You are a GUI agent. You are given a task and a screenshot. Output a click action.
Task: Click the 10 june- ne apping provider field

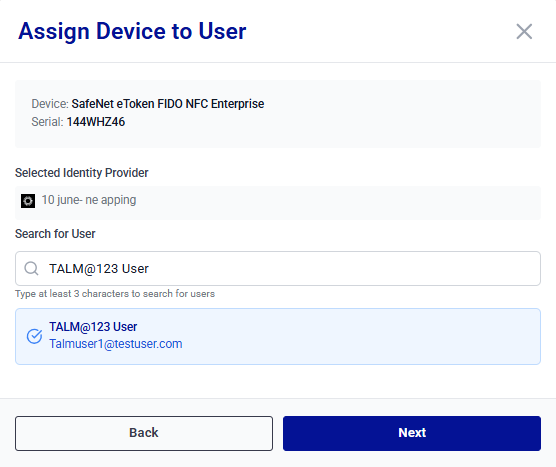point(278,202)
